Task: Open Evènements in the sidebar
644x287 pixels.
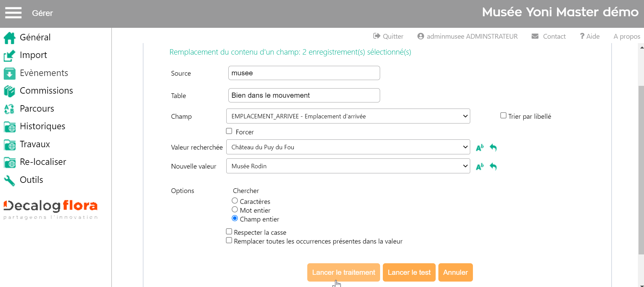Action: coord(44,73)
